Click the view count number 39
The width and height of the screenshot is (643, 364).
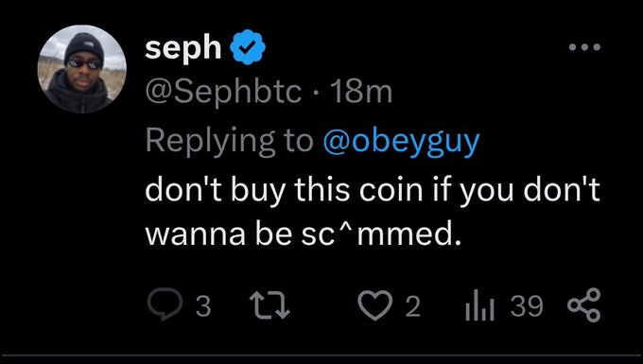pyautogui.click(x=527, y=305)
